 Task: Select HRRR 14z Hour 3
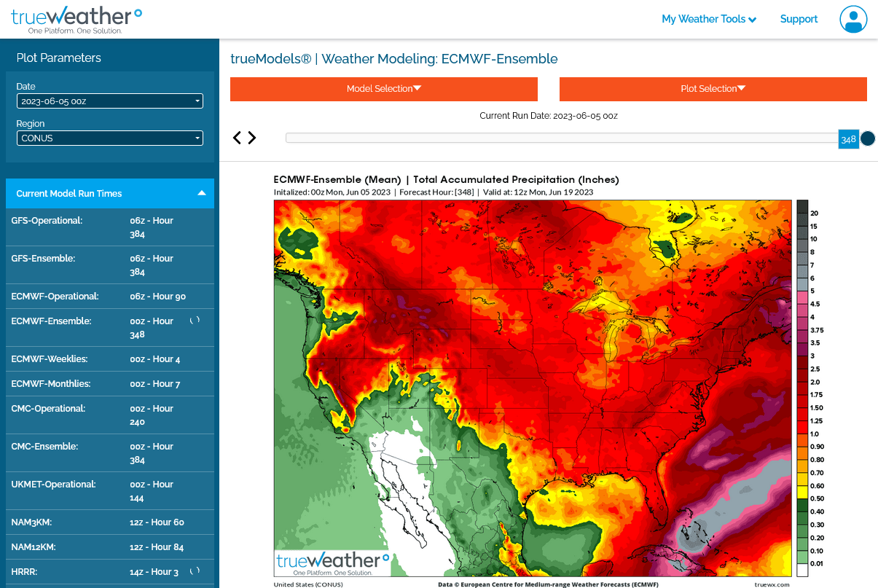coord(110,572)
